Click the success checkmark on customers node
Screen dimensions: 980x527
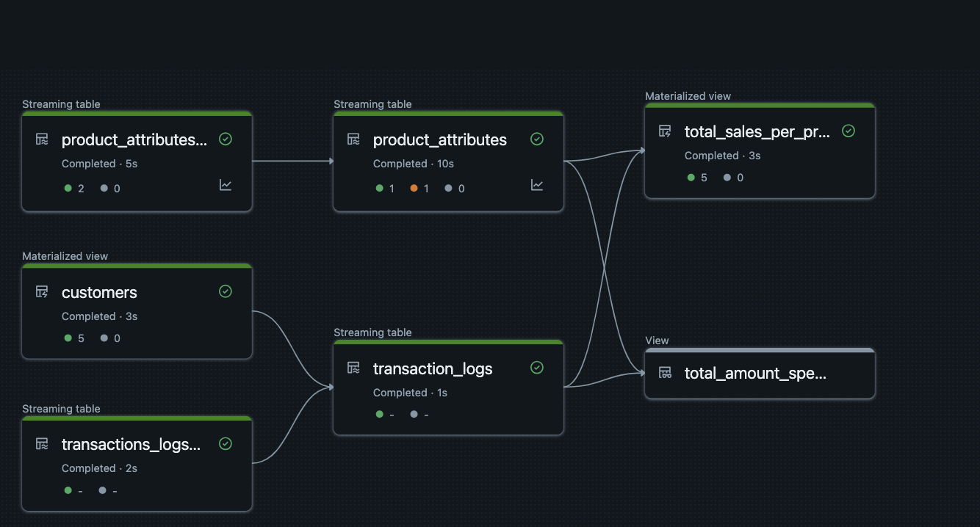click(226, 291)
